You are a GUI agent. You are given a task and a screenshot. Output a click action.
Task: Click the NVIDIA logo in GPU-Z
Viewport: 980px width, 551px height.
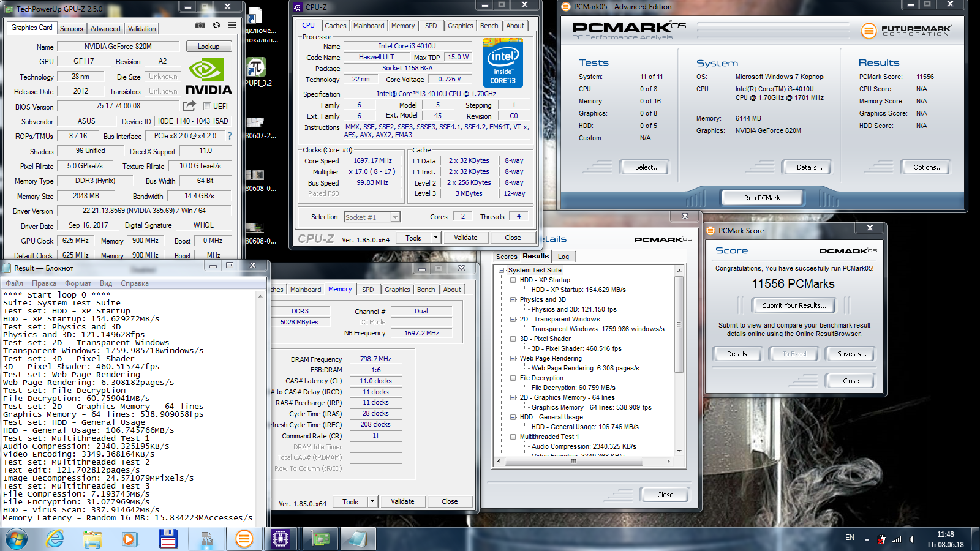pos(208,77)
